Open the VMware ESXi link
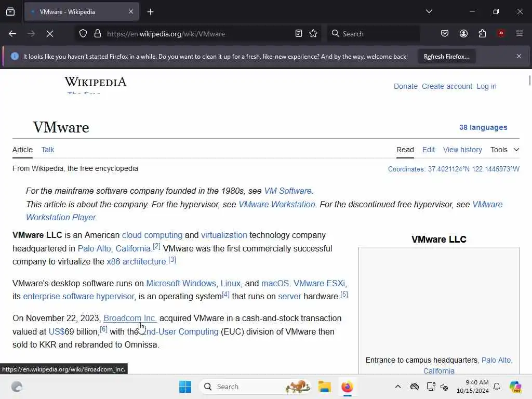Image resolution: width=532 pixels, height=399 pixels. coord(320,283)
